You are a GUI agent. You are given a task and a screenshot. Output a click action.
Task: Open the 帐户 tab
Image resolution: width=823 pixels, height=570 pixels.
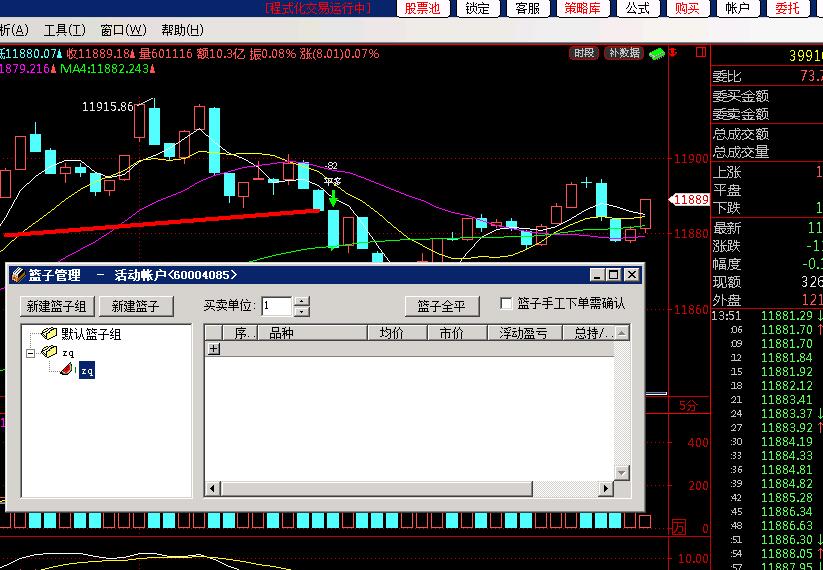[x=737, y=8]
